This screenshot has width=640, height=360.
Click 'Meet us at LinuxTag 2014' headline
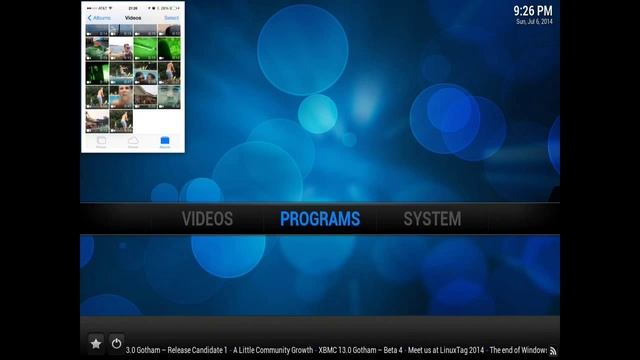tap(446, 350)
